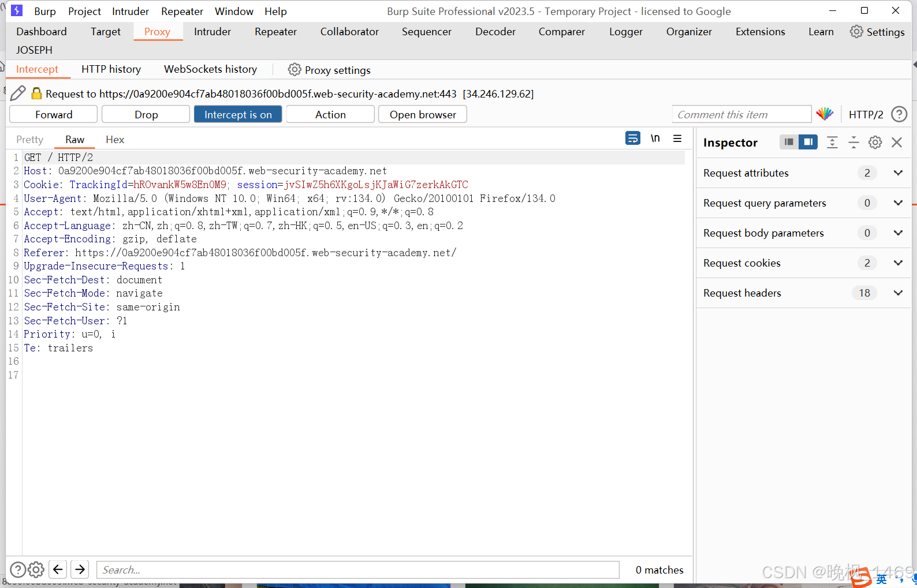Open search help question mark icon
Viewport: 917px width, 588px height.
(18, 570)
